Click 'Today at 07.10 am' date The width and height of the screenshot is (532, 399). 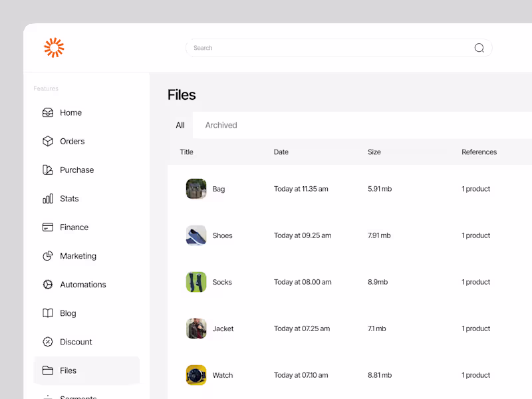coord(301,375)
